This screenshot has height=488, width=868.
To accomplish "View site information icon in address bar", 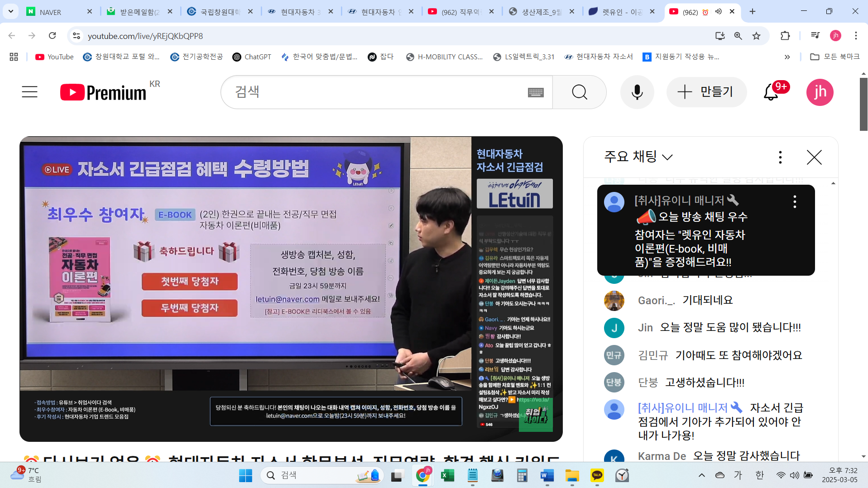I will point(77,36).
